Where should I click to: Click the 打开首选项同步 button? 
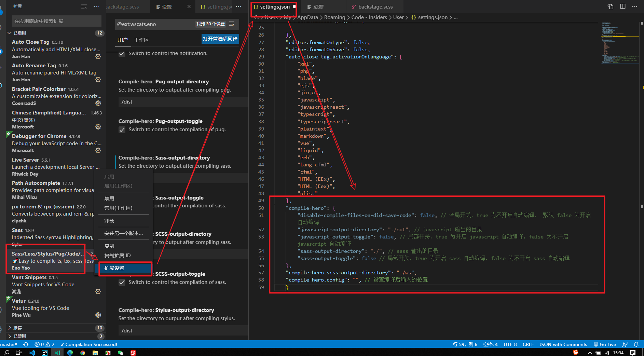click(220, 39)
